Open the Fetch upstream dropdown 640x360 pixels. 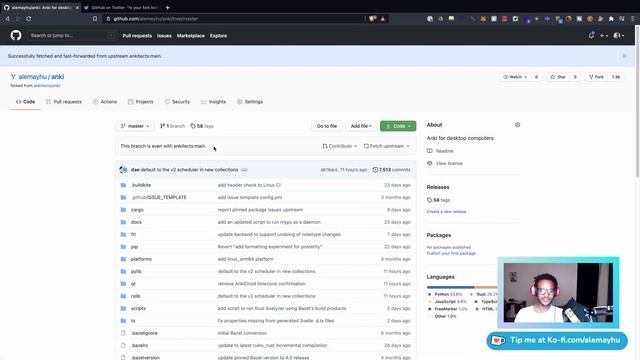pyautogui.click(x=386, y=146)
